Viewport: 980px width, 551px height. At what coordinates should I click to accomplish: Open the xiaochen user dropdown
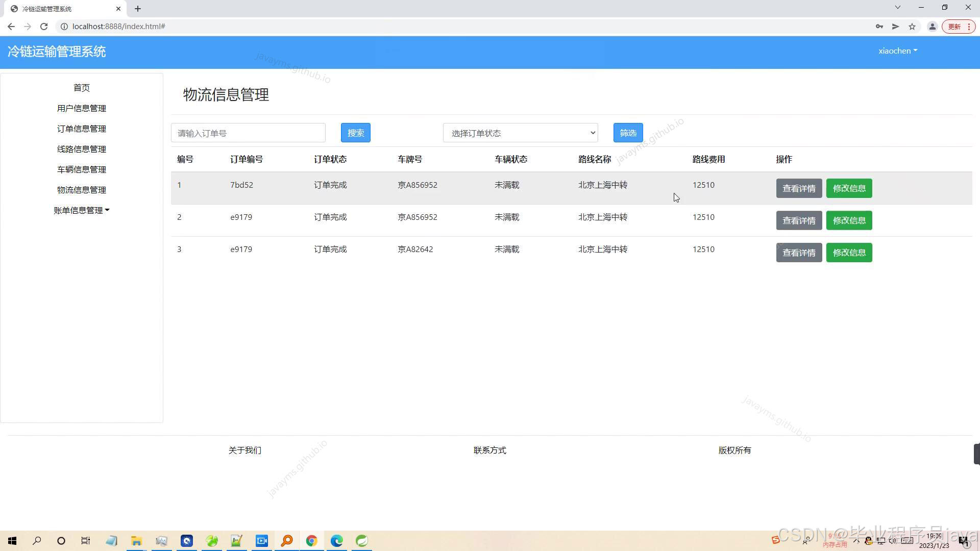click(897, 51)
